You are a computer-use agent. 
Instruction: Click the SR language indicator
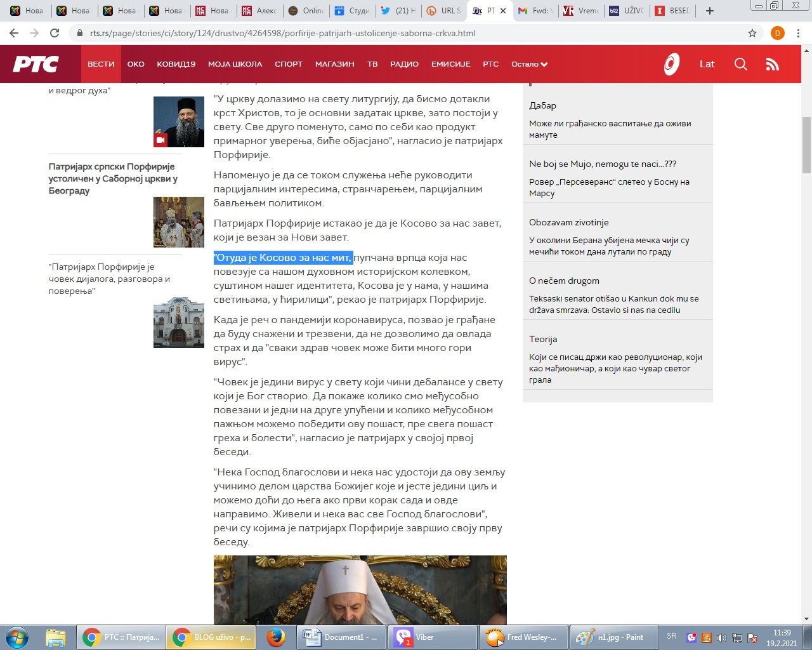pyautogui.click(x=672, y=636)
